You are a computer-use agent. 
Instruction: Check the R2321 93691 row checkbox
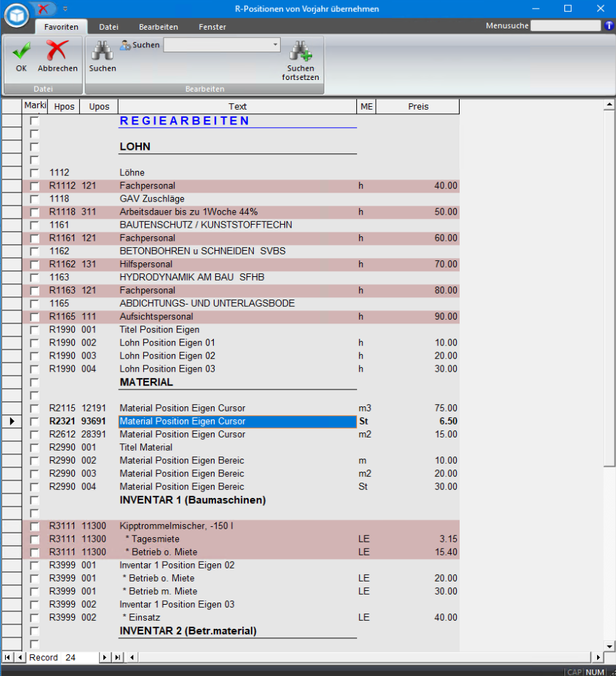tap(34, 422)
